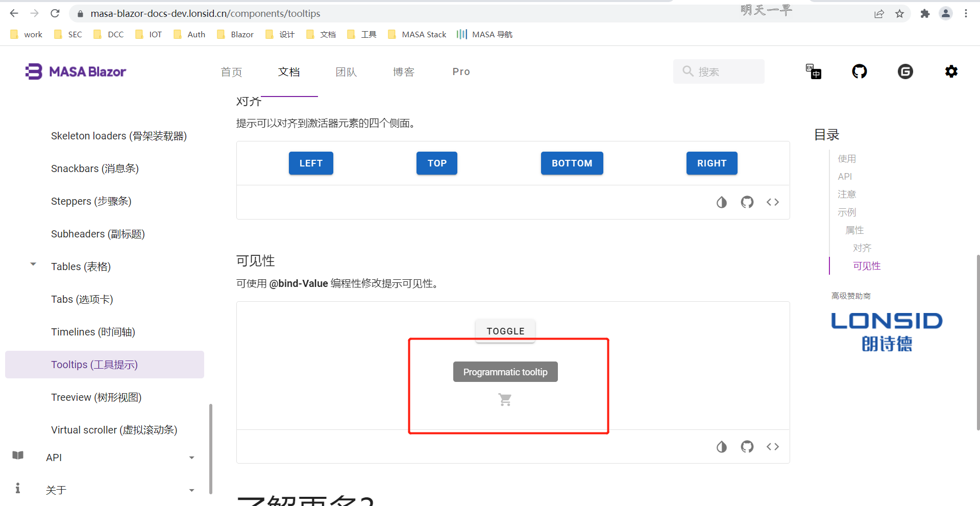Open the MASA Stack bookmark folder

click(417, 34)
